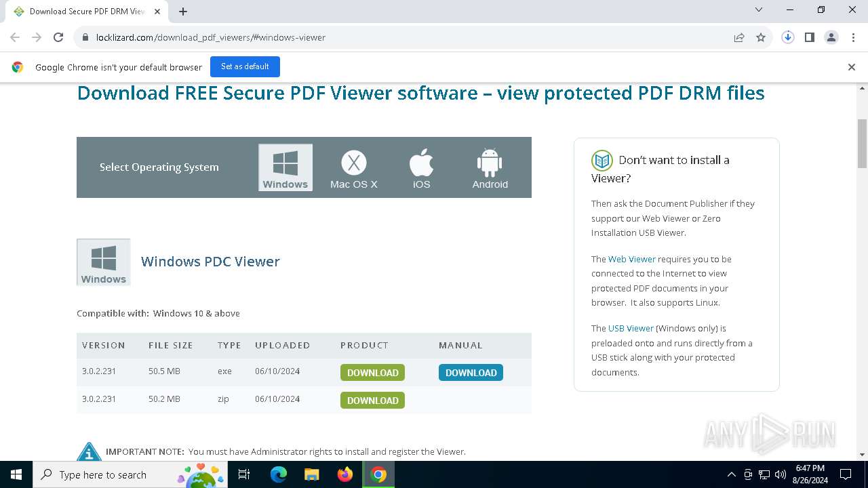
Task: Follow the USB Viewer link
Action: click(631, 328)
